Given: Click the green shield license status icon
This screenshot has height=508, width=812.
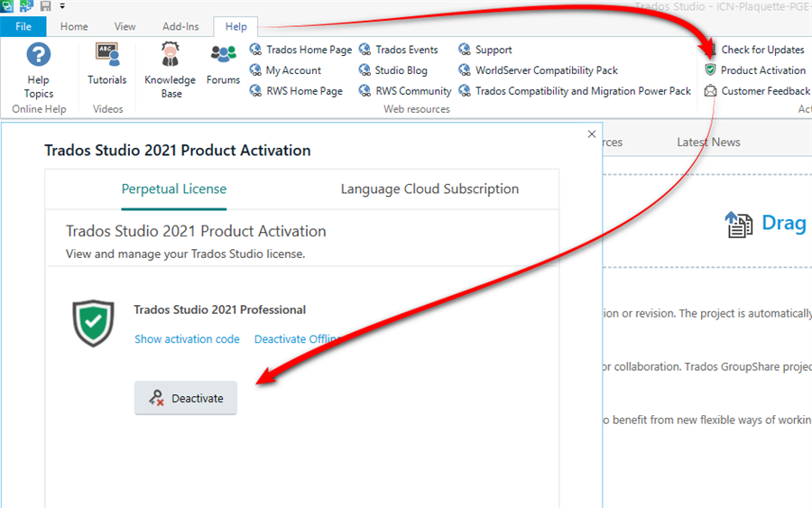Looking at the screenshot, I should pyautogui.click(x=93, y=323).
